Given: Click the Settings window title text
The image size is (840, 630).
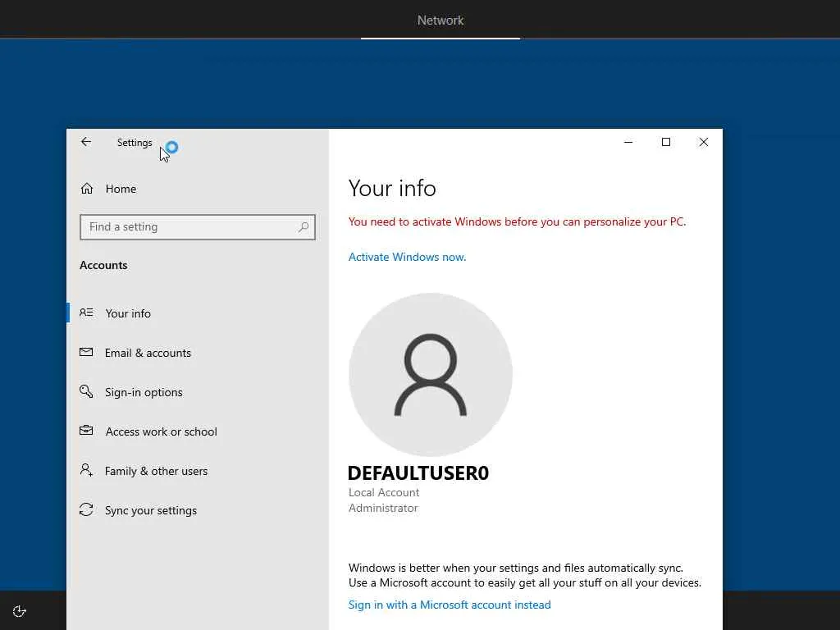Looking at the screenshot, I should [135, 143].
